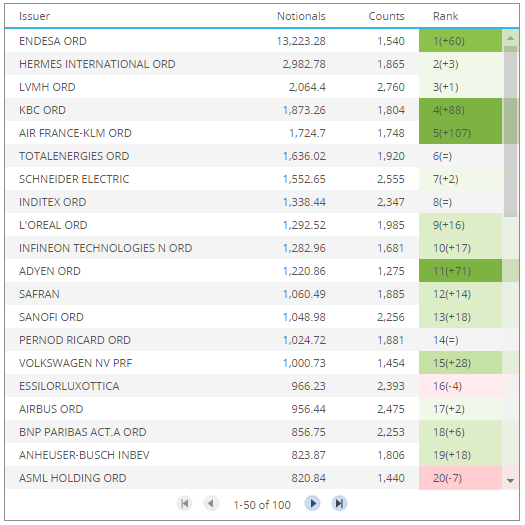The width and height of the screenshot is (525, 525).
Task: Click rank cell 16(-4)
Action: pos(460,386)
